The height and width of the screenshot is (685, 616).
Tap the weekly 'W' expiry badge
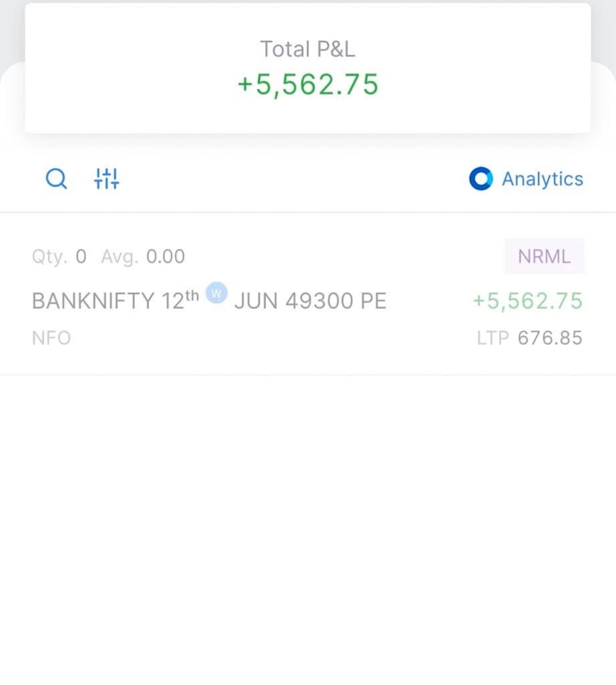click(x=216, y=293)
